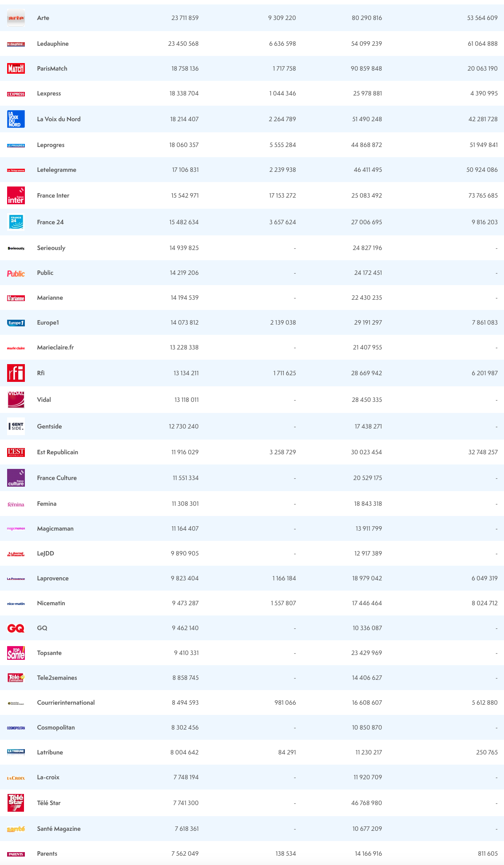Click Lexpress value 18 338 704
Viewport: 504px width, 865px height.
click(184, 93)
